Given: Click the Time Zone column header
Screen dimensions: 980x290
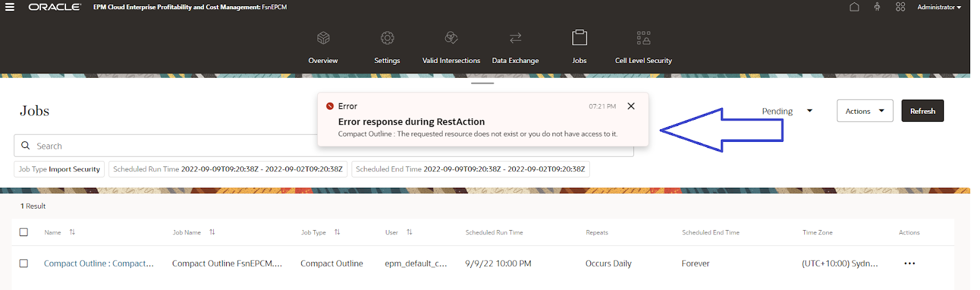Looking at the screenshot, I should 818,232.
